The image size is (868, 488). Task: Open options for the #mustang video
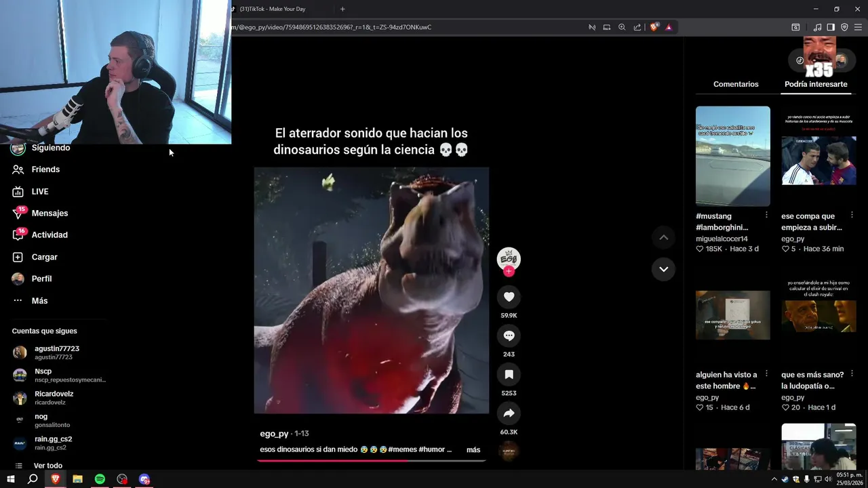pyautogui.click(x=766, y=215)
